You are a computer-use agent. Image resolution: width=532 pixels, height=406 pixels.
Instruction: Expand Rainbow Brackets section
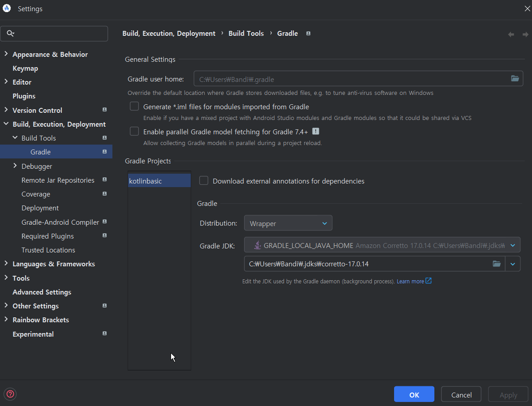[6, 319]
